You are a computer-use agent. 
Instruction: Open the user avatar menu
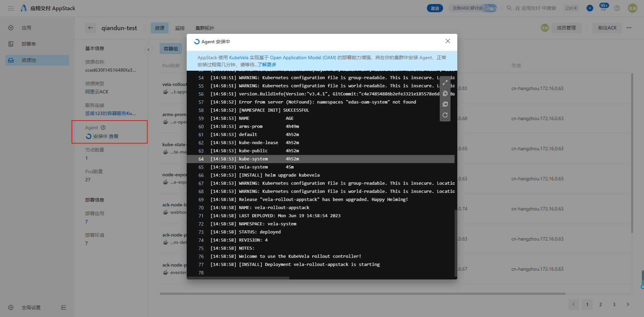632,8
